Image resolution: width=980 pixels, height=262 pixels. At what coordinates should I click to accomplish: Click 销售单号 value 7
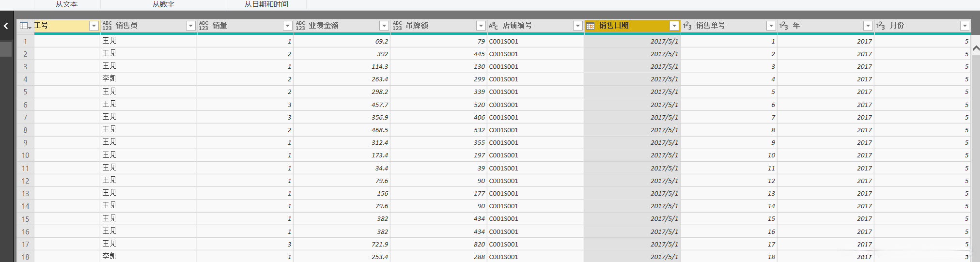729,117
